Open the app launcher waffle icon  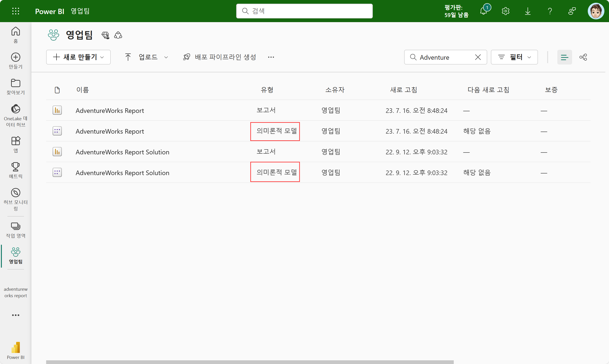15,11
